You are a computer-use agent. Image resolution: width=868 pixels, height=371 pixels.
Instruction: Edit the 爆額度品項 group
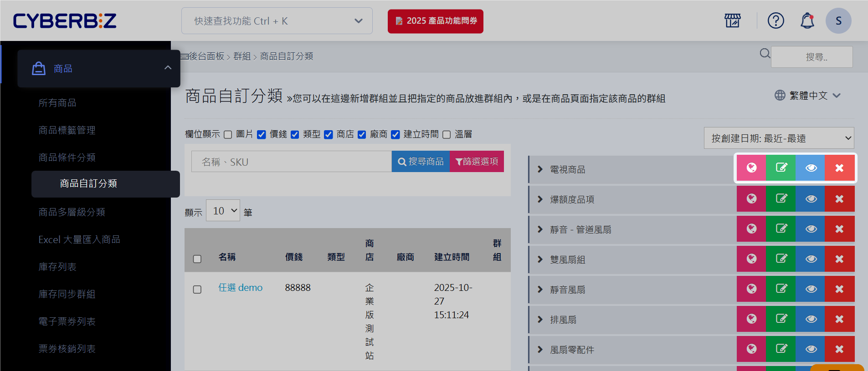(781, 199)
